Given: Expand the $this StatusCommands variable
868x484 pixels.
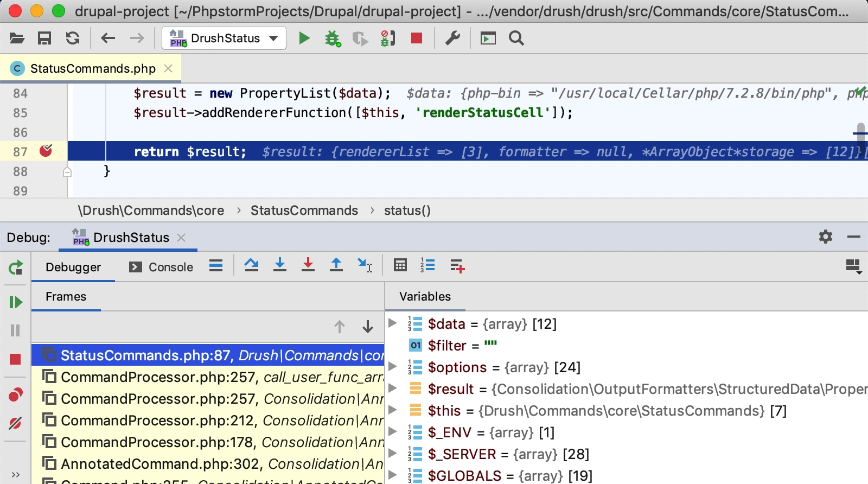Looking at the screenshot, I should click(x=393, y=410).
